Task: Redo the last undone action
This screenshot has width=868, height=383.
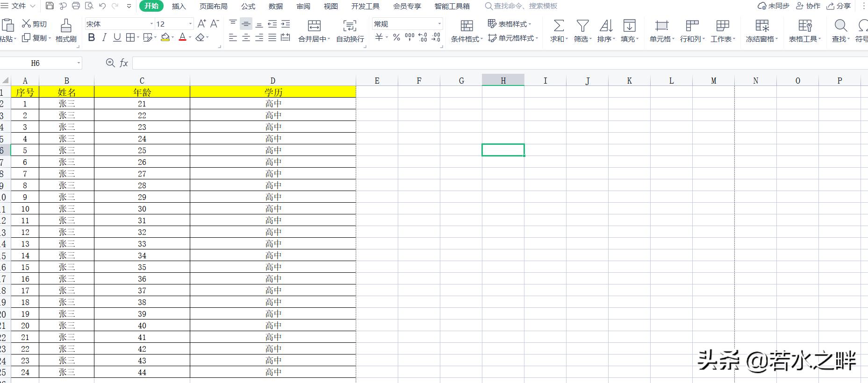Action: pyautogui.click(x=115, y=6)
